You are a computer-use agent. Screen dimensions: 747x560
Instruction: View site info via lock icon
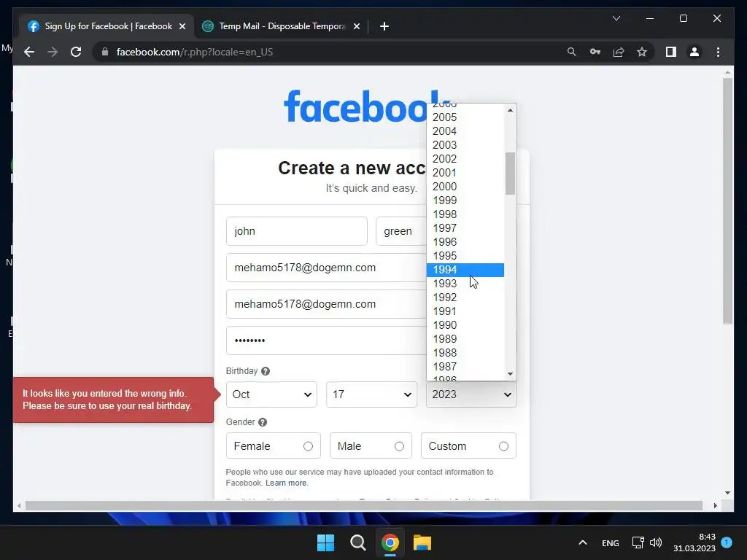(105, 52)
